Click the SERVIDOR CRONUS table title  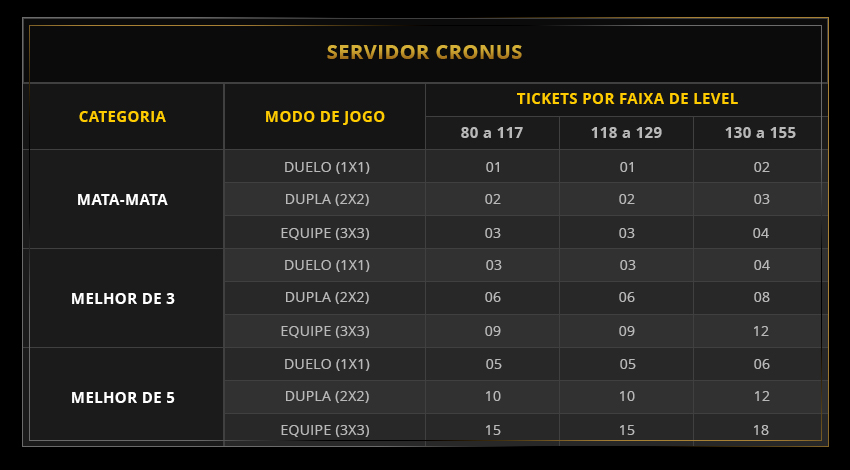pyautogui.click(x=425, y=52)
